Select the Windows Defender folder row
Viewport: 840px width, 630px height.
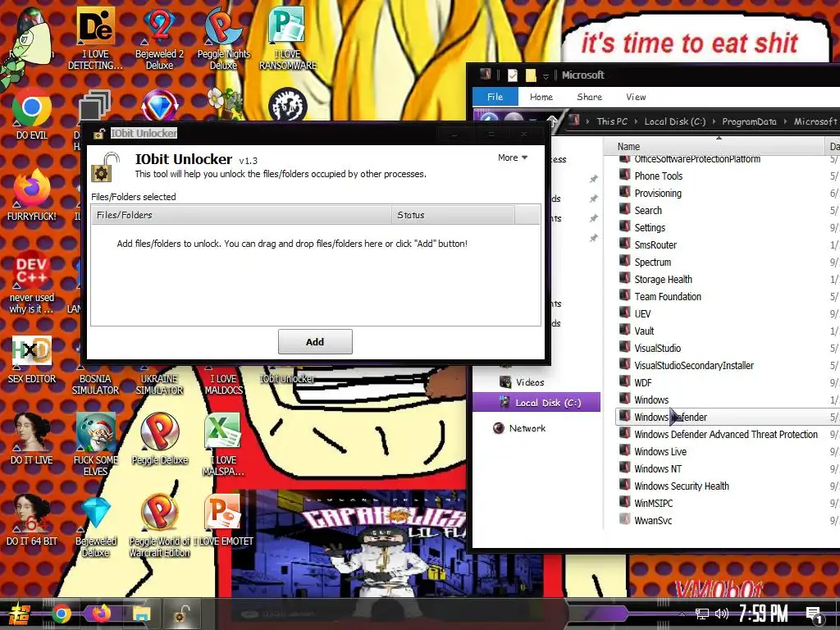(728, 417)
